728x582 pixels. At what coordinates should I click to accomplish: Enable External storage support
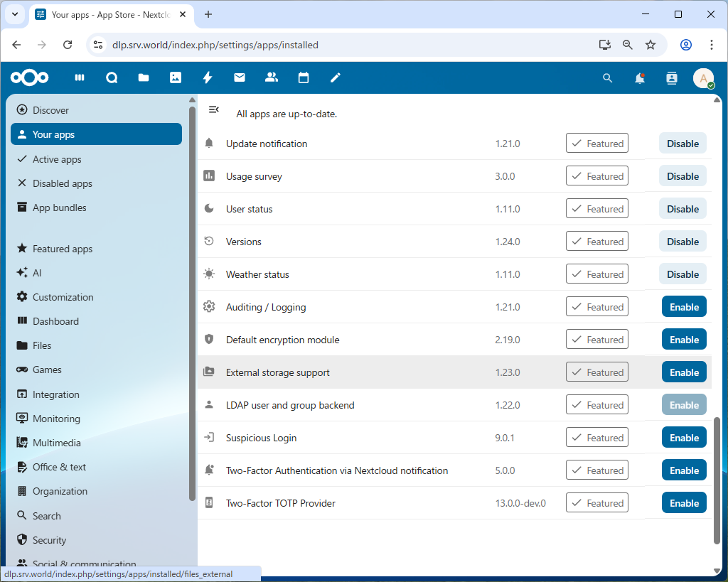coord(683,372)
